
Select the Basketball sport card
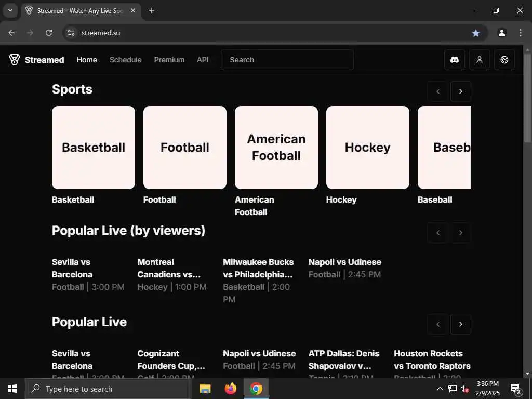(x=94, y=148)
